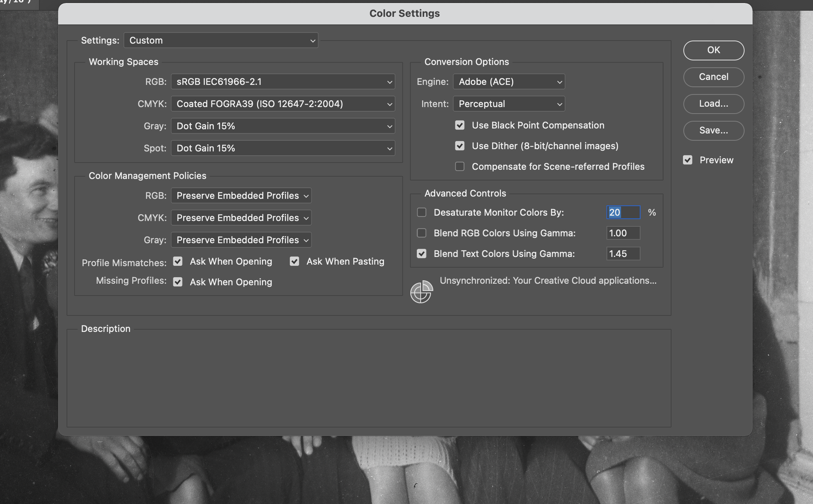
Task: Toggle Use Black Point Compensation checkbox
Action: point(460,125)
